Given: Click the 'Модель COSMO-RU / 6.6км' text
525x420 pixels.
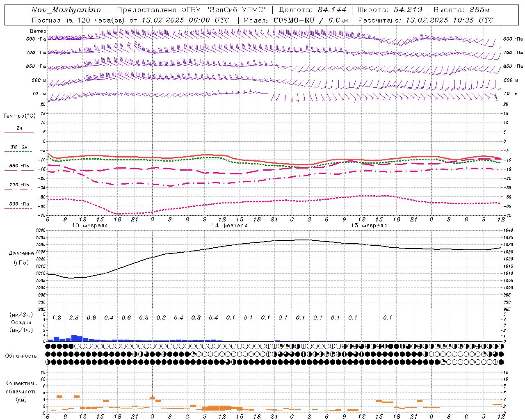Looking at the screenshot, I should tap(296, 20).
